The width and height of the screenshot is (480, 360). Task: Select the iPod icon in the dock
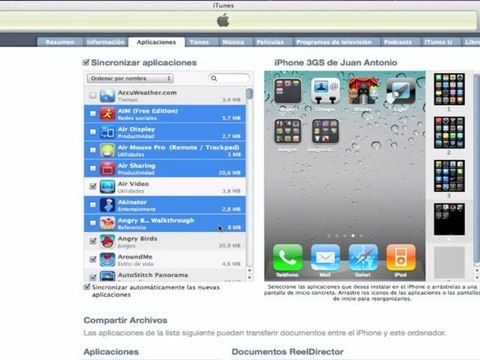400,257
